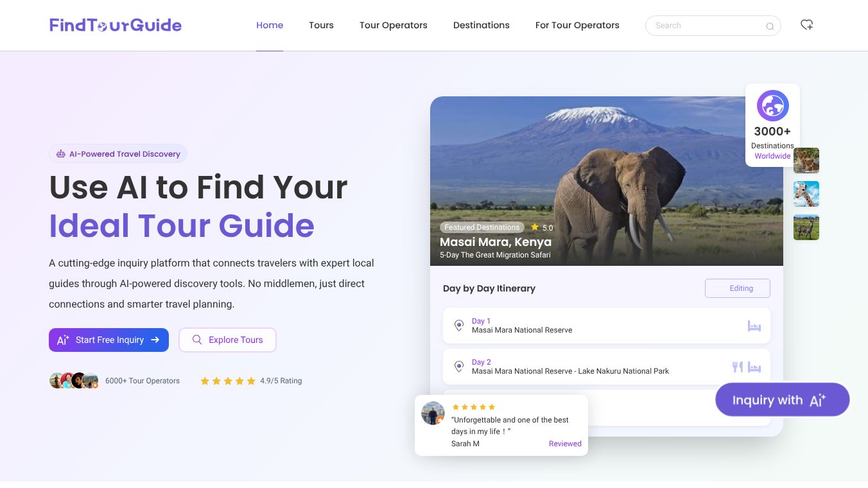Click the heart wishlist icon in the header
Image resolution: width=868 pixels, height=488 pixels.
pyautogui.click(x=806, y=24)
